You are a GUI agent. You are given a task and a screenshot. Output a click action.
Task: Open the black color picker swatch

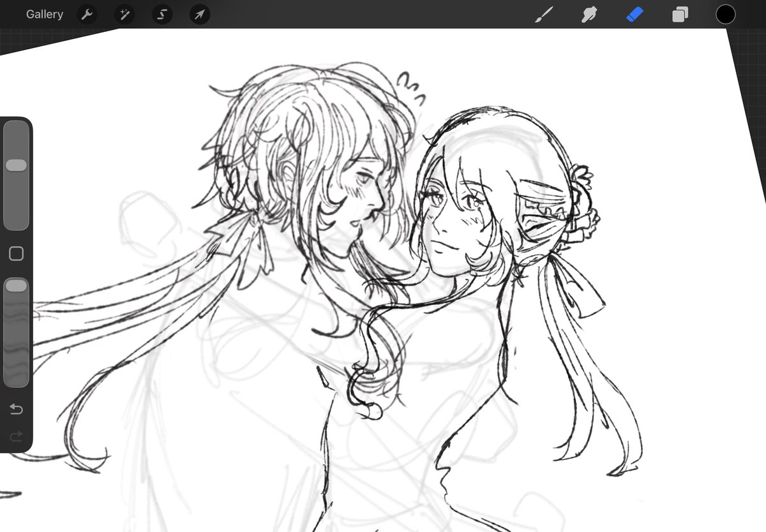[x=725, y=15]
